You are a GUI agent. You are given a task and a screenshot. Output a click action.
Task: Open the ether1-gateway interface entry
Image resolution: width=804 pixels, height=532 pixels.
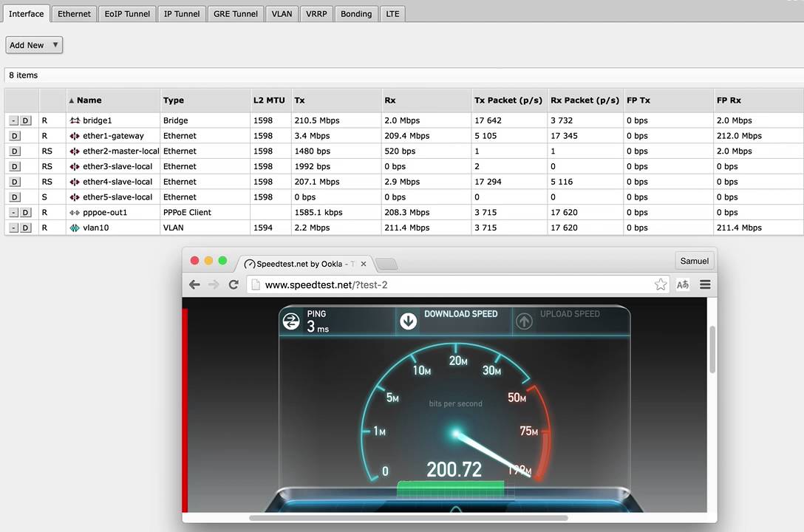click(x=113, y=136)
